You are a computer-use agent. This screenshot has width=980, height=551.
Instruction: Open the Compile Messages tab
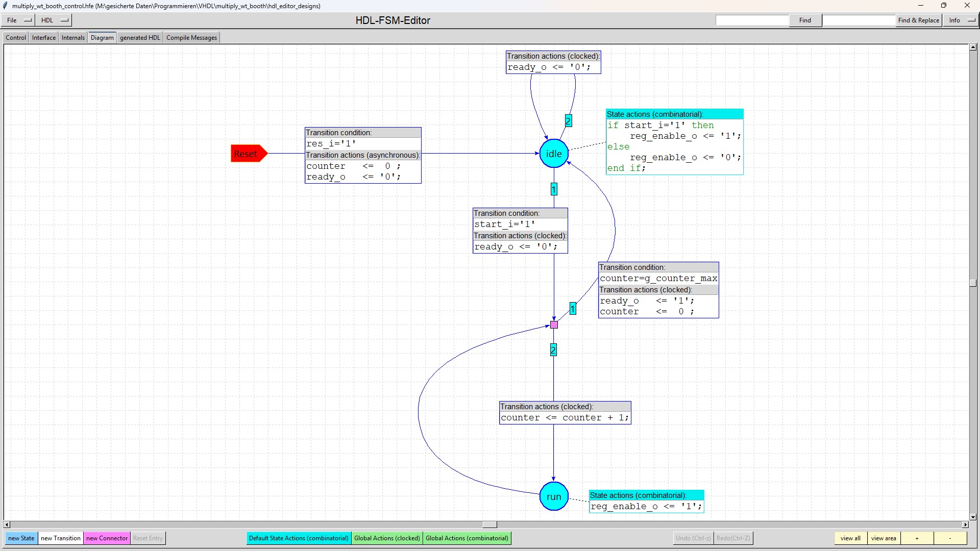191,38
